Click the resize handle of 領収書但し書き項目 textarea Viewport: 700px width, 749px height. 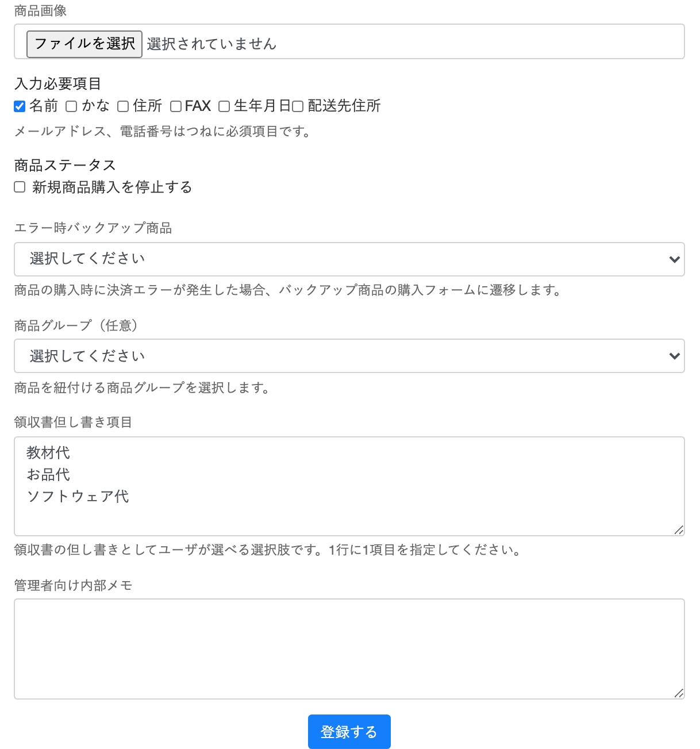(679, 530)
